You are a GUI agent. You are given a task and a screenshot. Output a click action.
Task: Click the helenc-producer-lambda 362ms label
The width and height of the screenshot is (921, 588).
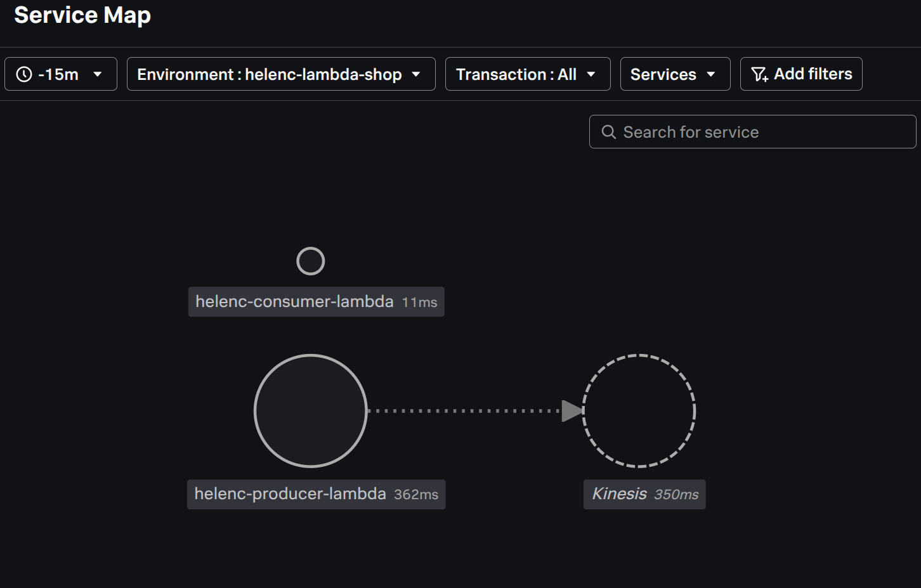(x=317, y=494)
